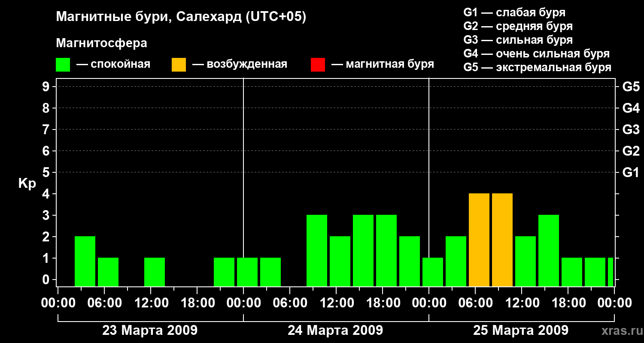The height and width of the screenshot is (343, 644).
Task: Click the '06:00' time label under 23 March
Action: click(104, 303)
